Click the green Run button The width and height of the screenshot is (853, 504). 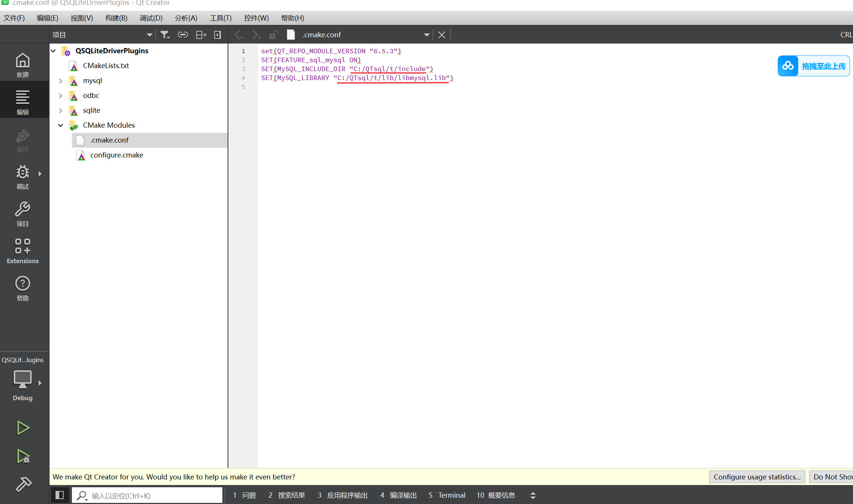(x=23, y=428)
